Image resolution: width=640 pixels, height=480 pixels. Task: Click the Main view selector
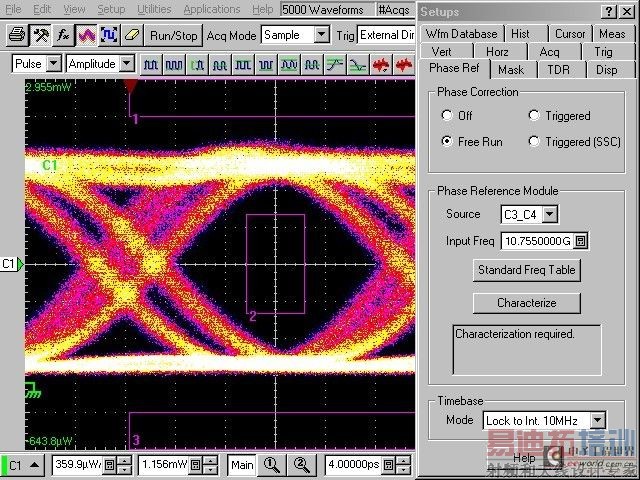coord(242,465)
